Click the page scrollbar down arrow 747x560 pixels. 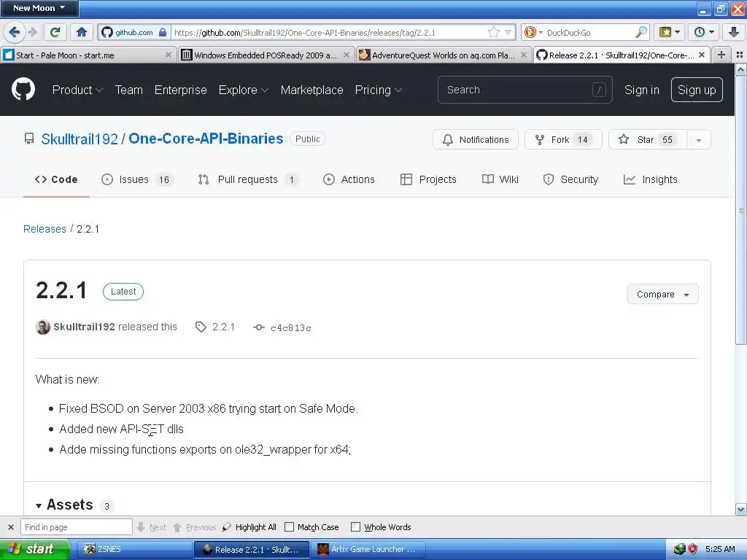[740, 510]
